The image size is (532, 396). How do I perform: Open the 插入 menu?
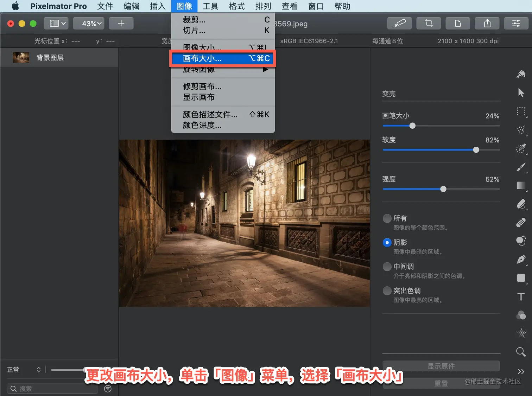pyautogui.click(x=158, y=6)
